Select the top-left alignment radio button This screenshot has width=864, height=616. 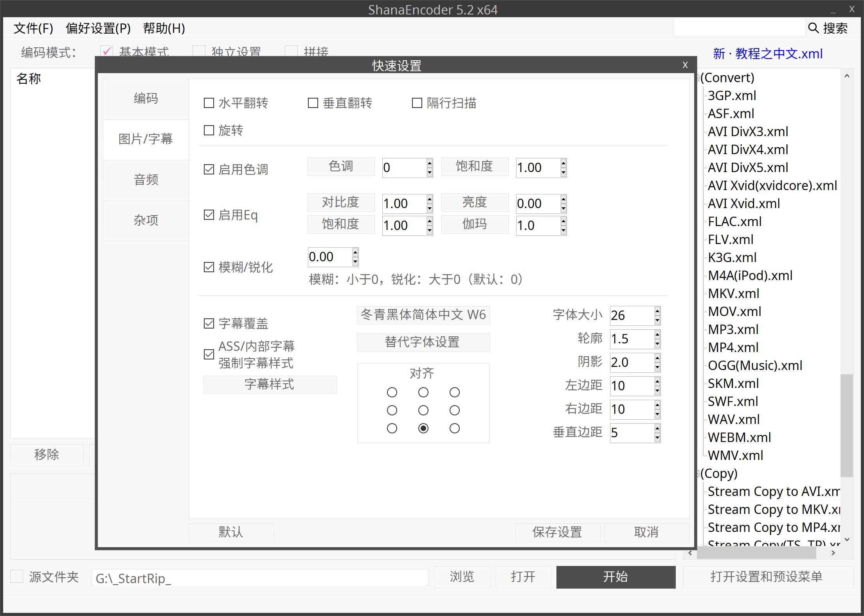(392, 392)
